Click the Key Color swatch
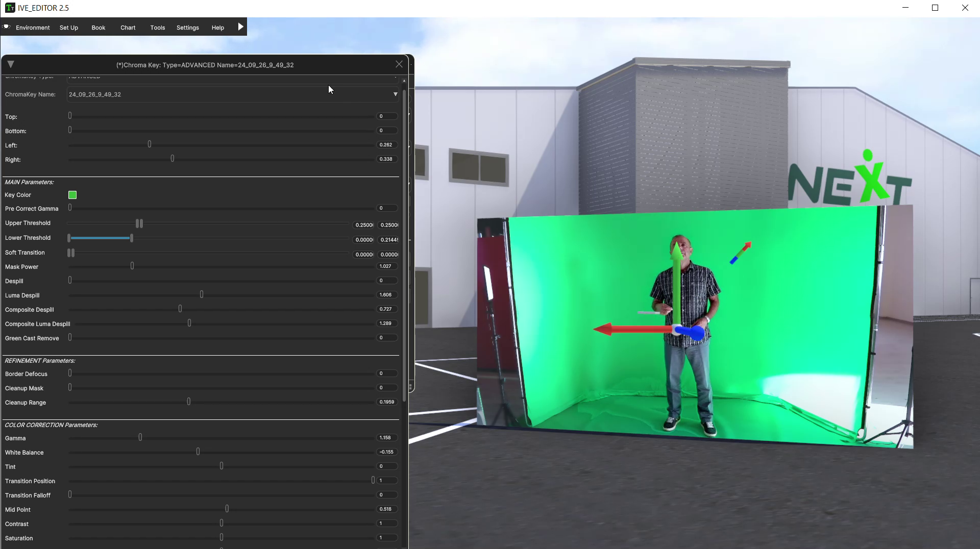Image resolution: width=980 pixels, height=549 pixels. point(72,195)
